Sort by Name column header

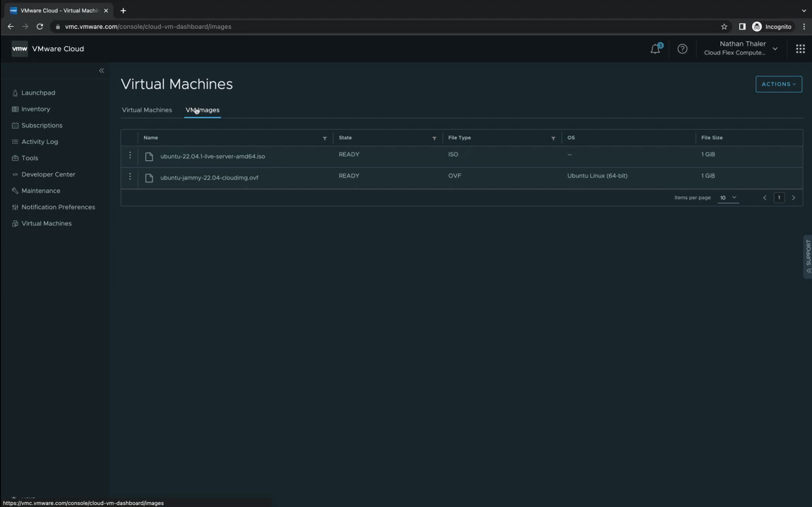(150, 138)
